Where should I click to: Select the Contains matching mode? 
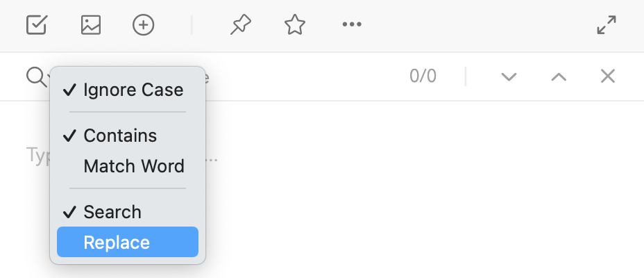point(127,136)
